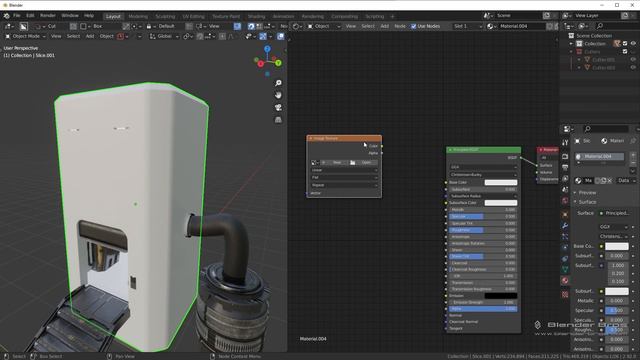Open the Christensen-Burley dropdown in node
Viewport: 640px width, 360px height.
click(x=483, y=175)
